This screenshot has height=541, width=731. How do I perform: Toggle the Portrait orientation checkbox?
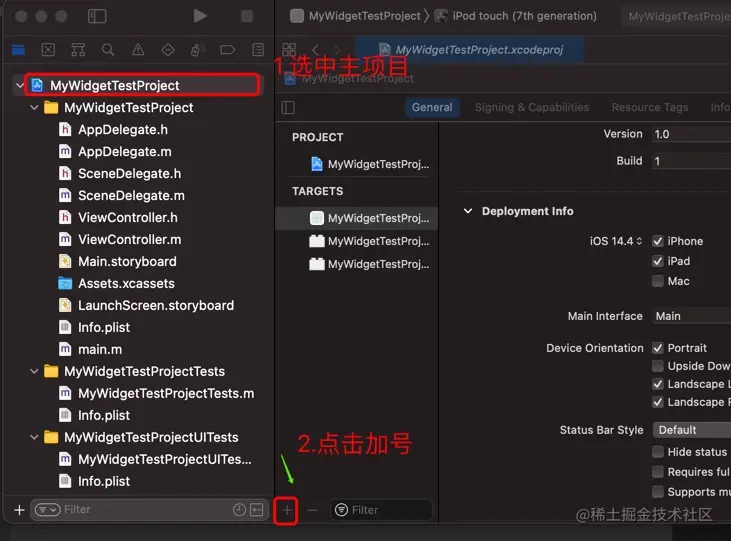(x=657, y=348)
